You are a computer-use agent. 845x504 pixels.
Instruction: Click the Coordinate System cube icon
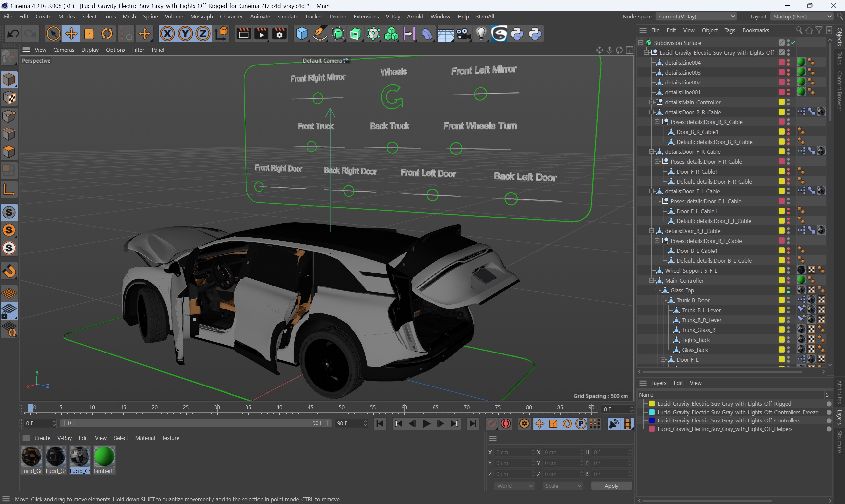221,34
